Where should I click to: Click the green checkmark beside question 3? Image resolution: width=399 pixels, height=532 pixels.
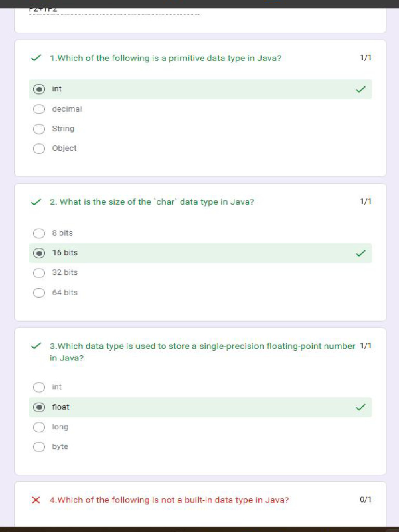(36, 346)
